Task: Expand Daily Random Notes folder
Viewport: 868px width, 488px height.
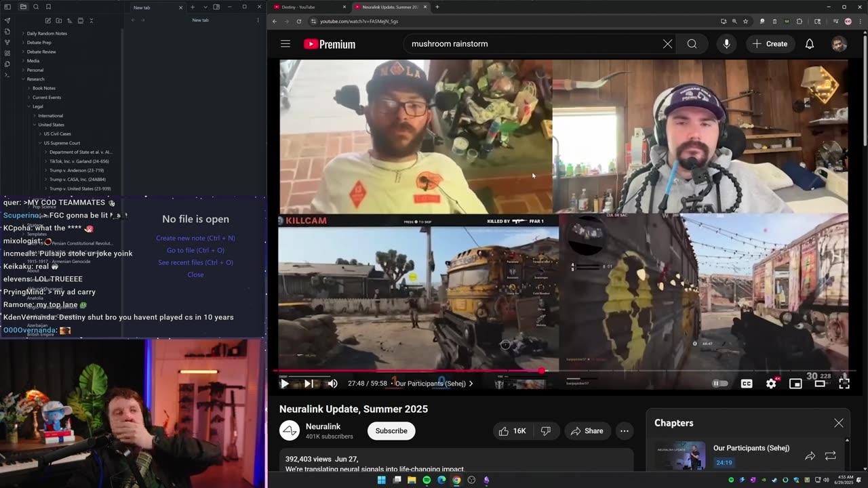Action: pos(47,33)
